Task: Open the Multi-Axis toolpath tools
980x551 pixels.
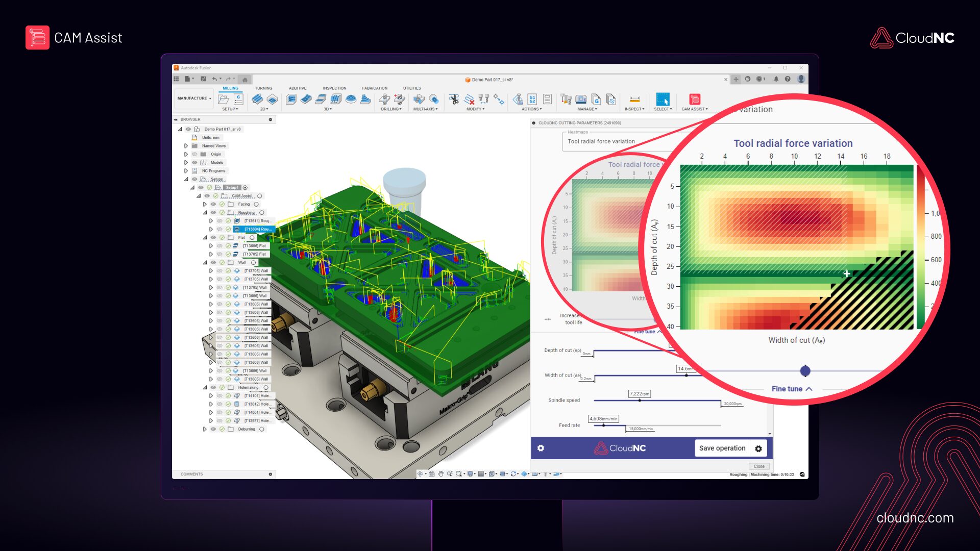Action: click(425, 109)
